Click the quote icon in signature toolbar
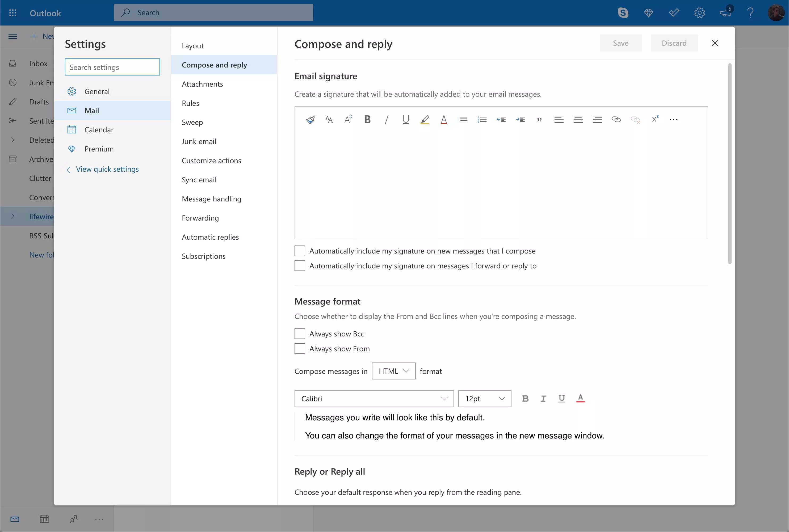789x532 pixels. pos(539,119)
